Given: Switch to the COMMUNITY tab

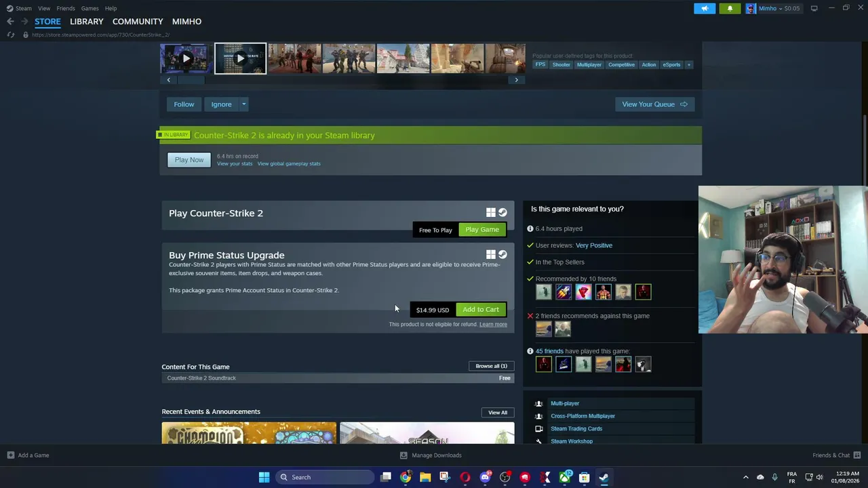Looking at the screenshot, I should 138,22.
